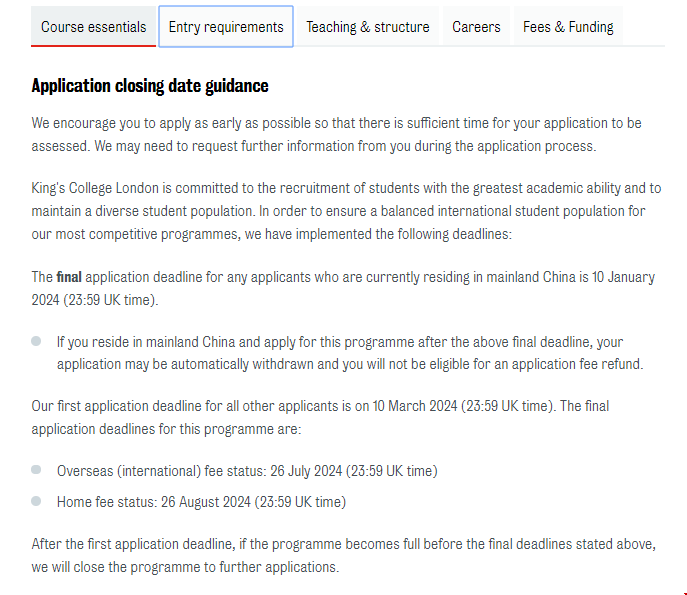Click the "We encourage you to apply" paragraph
The height and width of the screenshot is (595, 687).
click(x=336, y=134)
